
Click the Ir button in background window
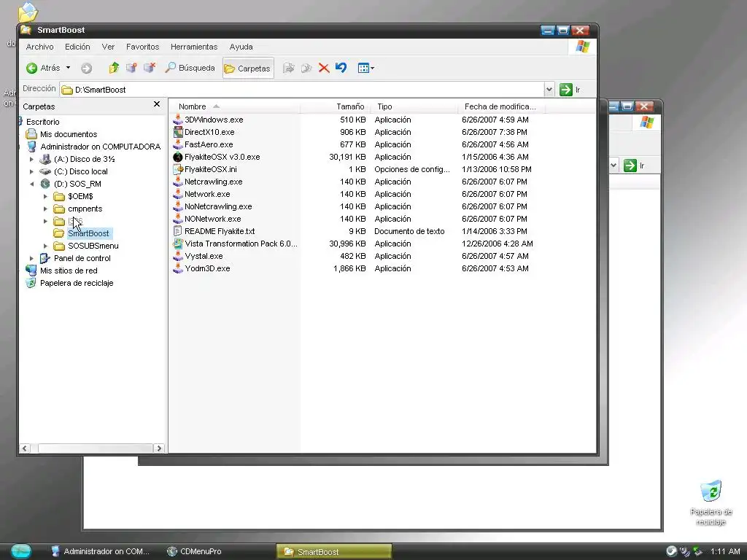(x=635, y=166)
